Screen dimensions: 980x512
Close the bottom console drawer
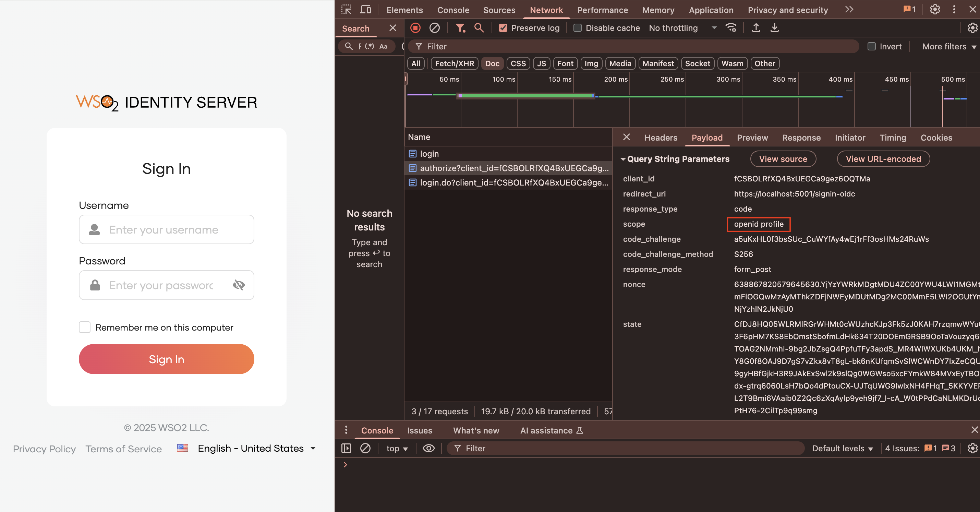tap(974, 430)
